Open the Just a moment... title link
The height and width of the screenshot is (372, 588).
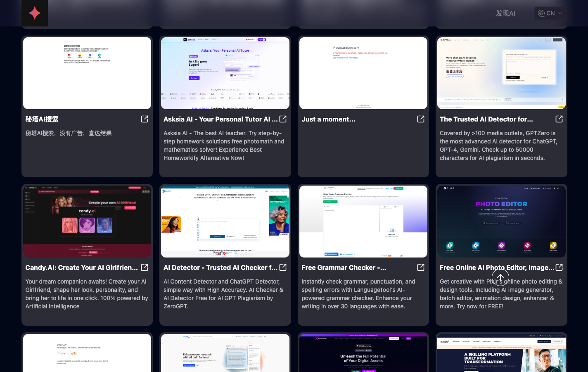(x=328, y=119)
